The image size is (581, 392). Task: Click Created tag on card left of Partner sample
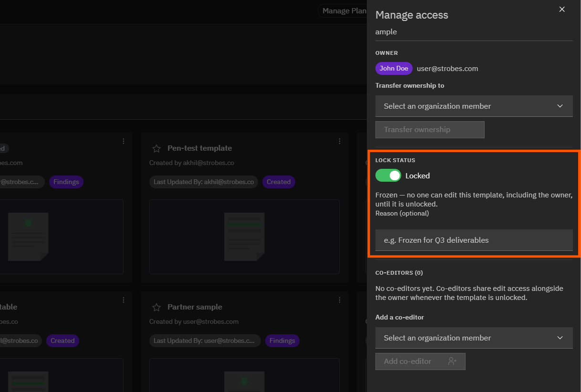pyautogui.click(x=62, y=340)
